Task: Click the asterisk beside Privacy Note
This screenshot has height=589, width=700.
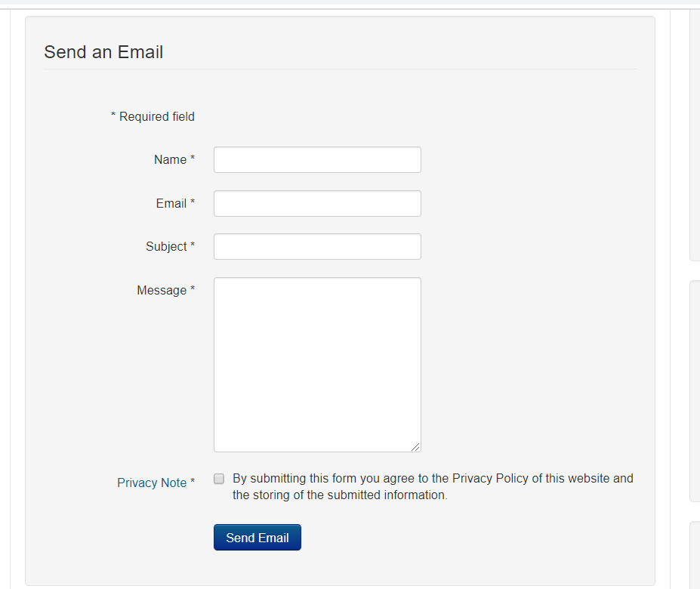Action: click(193, 483)
